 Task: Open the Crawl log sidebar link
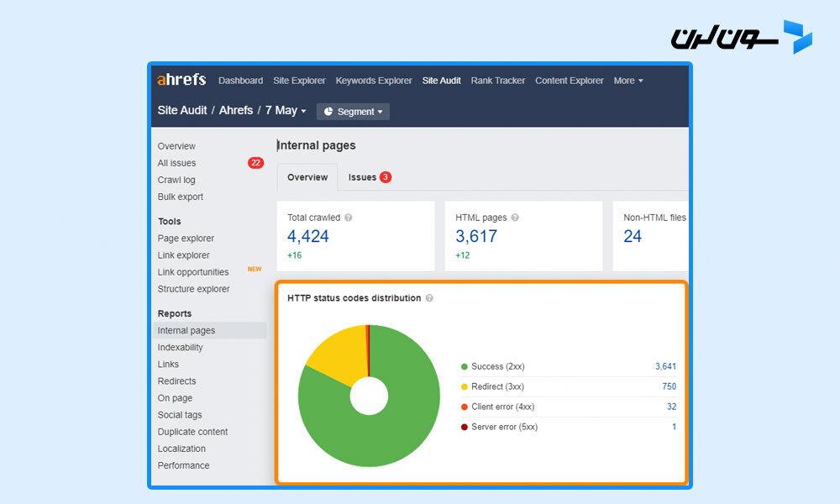pos(176,180)
